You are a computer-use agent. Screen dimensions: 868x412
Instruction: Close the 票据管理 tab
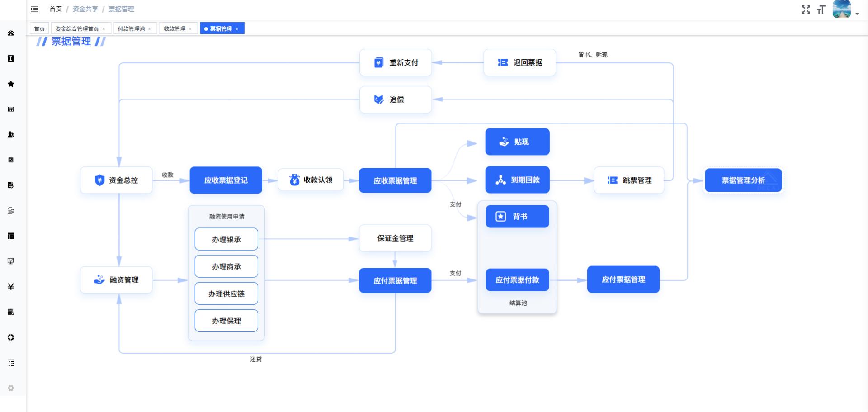(x=237, y=29)
